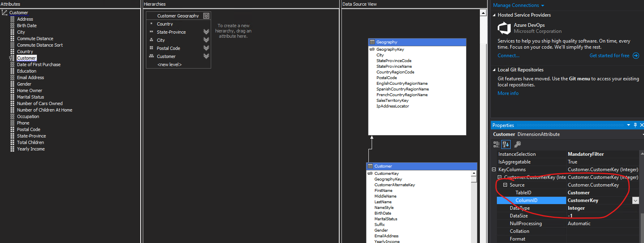Open Property Pages wrench icon

(518, 144)
